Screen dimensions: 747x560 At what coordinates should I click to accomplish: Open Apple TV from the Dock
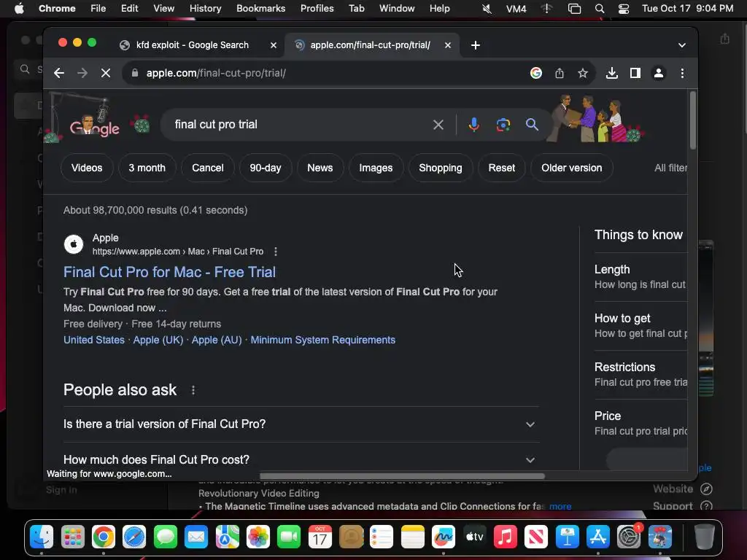point(474,537)
